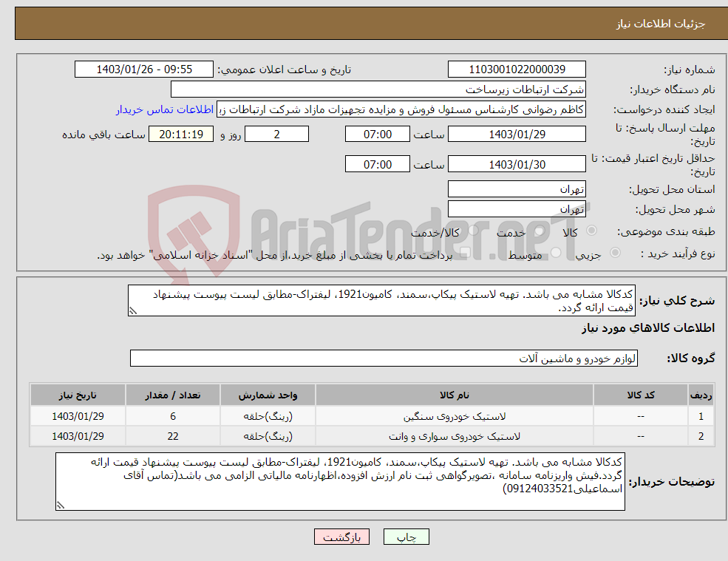Click the بازگشت back button
Image resolution: width=728 pixels, height=561 pixels.
click(341, 537)
